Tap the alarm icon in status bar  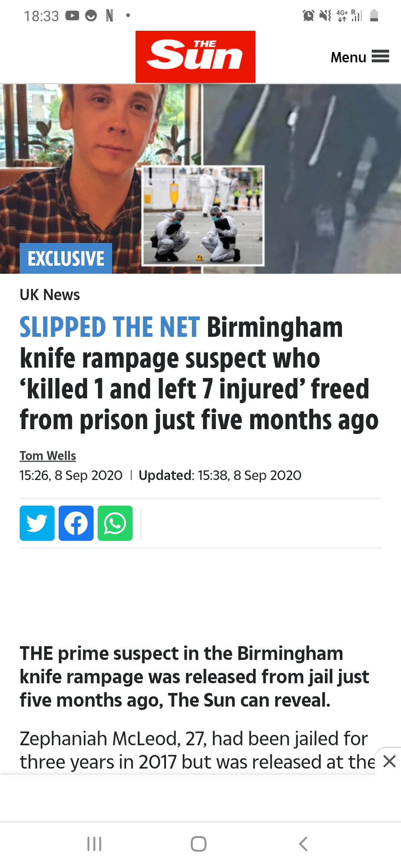pos(308,16)
